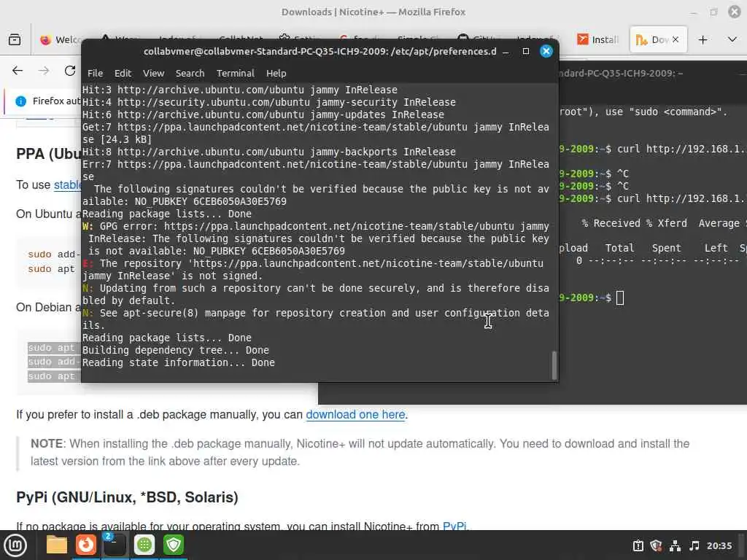Screen dimensions: 747x560
Task: Click the Firefox info notification icon
Action: point(20,101)
